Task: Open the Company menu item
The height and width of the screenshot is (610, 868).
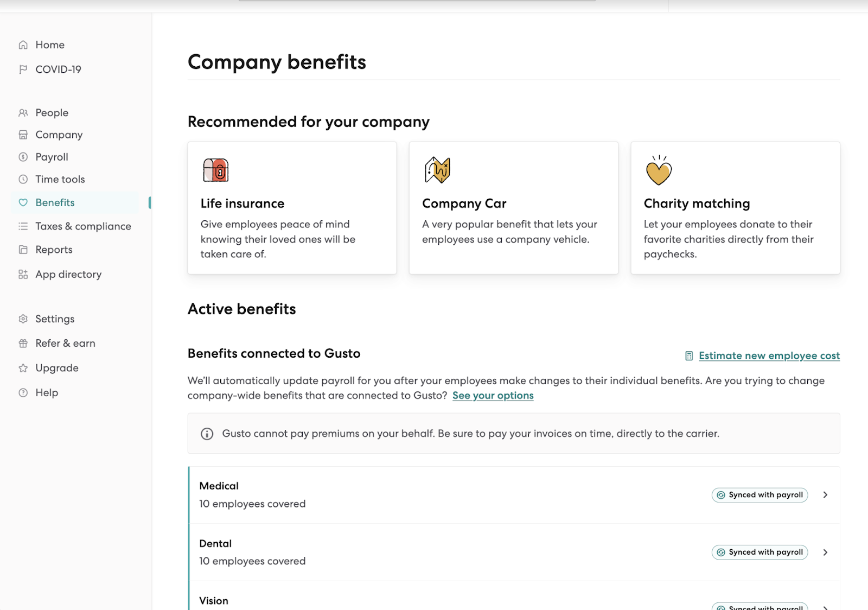Action: 59,135
